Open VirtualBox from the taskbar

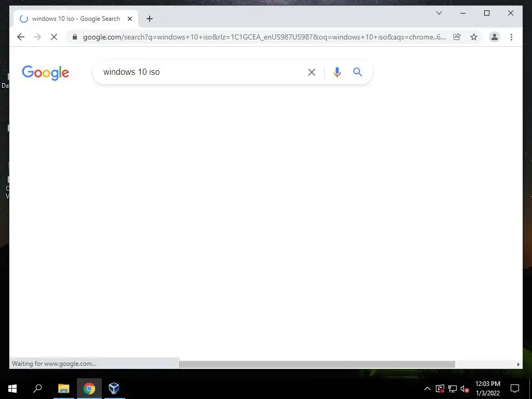click(x=114, y=388)
